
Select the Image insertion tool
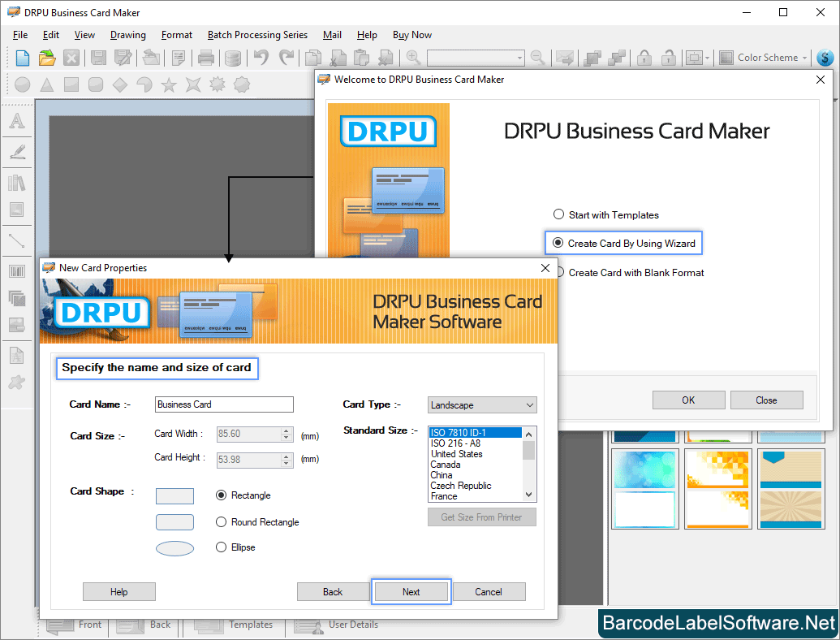pyautogui.click(x=19, y=210)
